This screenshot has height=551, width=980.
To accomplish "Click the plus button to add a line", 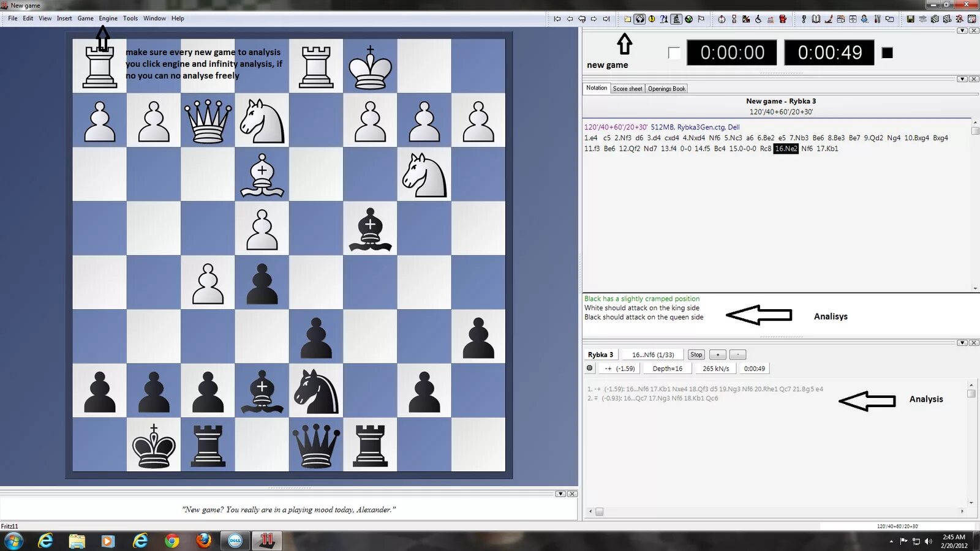I will [x=718, y=354].
